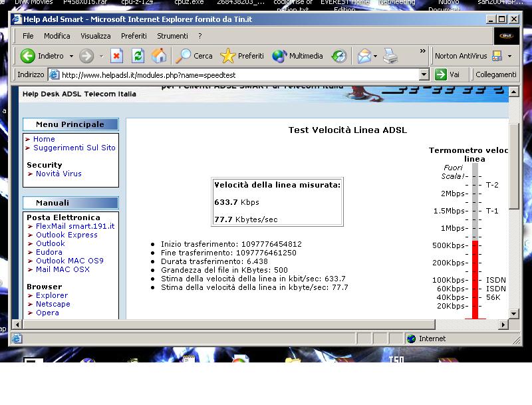Image resolution: width=532 pixels, height=405 pixels.
Task: Show more toolbar buttons chevron
Action: click(422, 51)
